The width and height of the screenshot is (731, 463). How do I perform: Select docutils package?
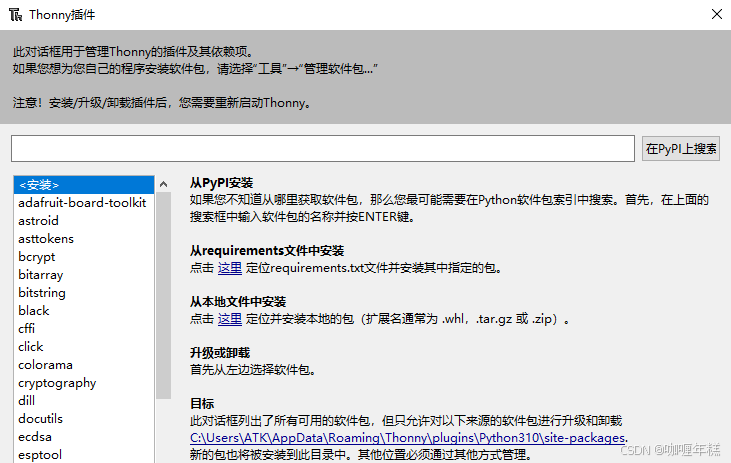pyautogui.click(x=84, y=419)
